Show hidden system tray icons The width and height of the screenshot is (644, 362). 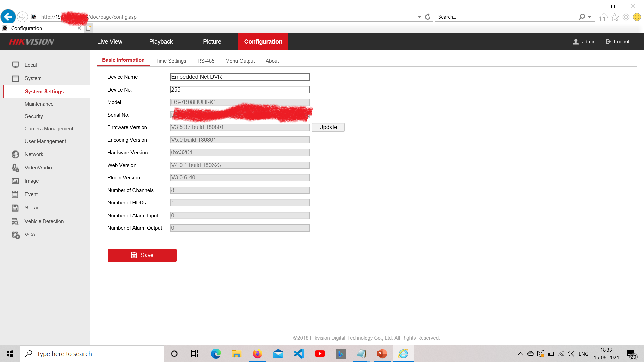pyautogui.click(x=520, y=354)
